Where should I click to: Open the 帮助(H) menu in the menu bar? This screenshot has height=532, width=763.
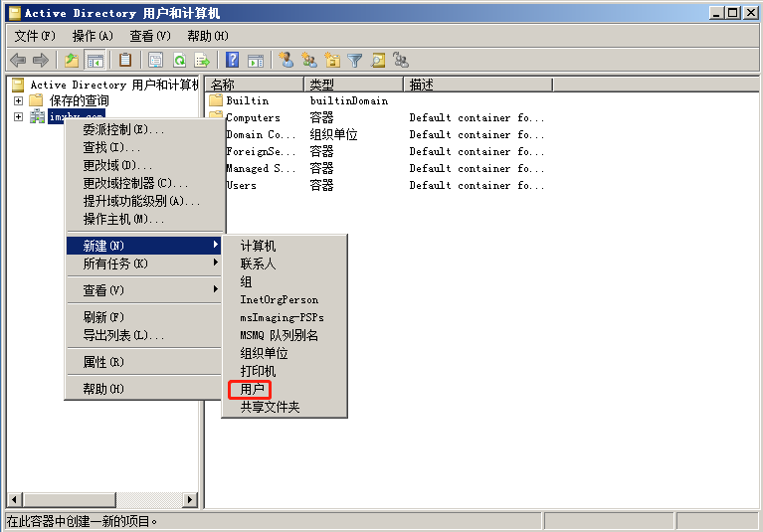click(208, 36)
